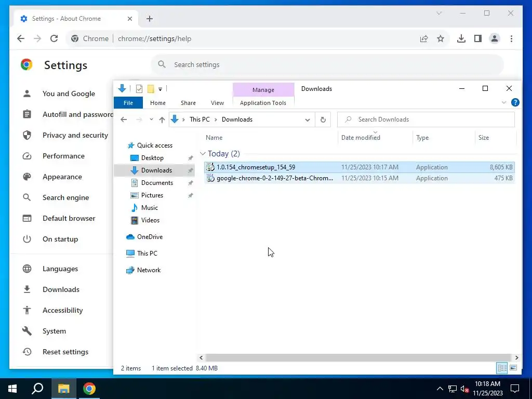
Task: Go up one folder level in Explorer
Action: click(162, 119)
